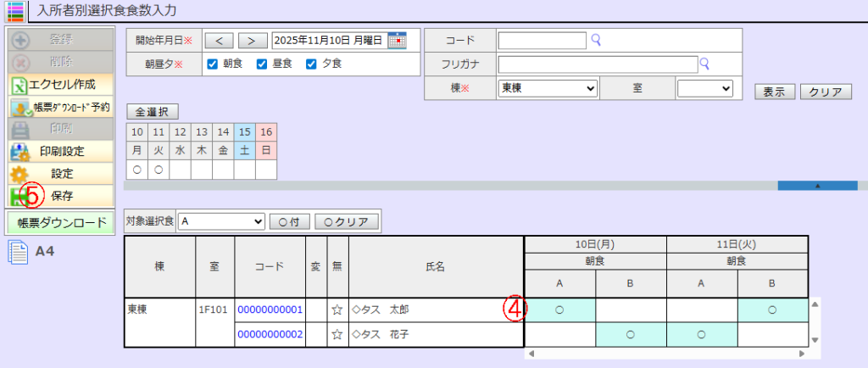Click the search icon beside フリガナ field
Screen dimensions: 868x368
click(704, 63)
